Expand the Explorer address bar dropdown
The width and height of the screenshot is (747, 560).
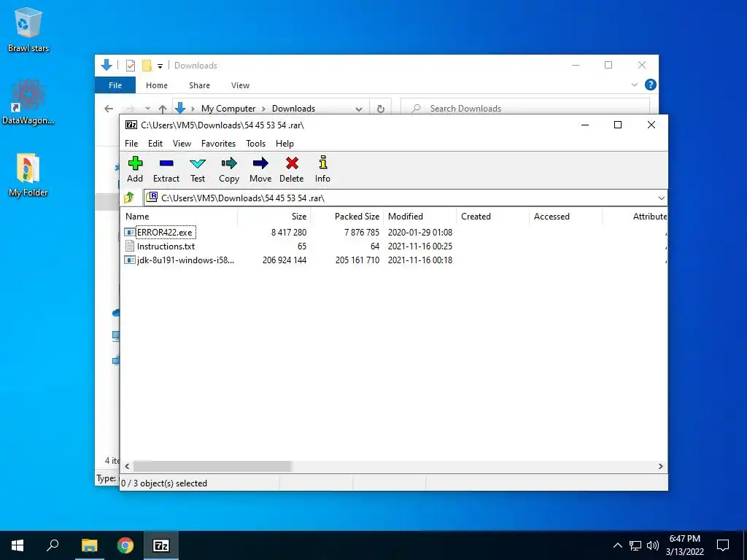point(359,109)
